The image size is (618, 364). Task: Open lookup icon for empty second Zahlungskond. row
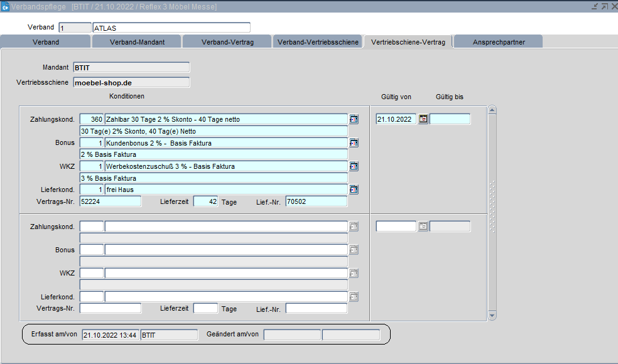click(354, 227)
